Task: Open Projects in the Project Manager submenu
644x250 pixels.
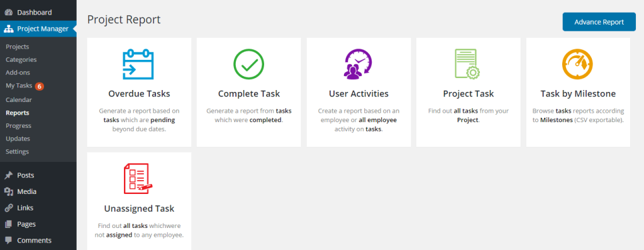Action: pos(17,47)
